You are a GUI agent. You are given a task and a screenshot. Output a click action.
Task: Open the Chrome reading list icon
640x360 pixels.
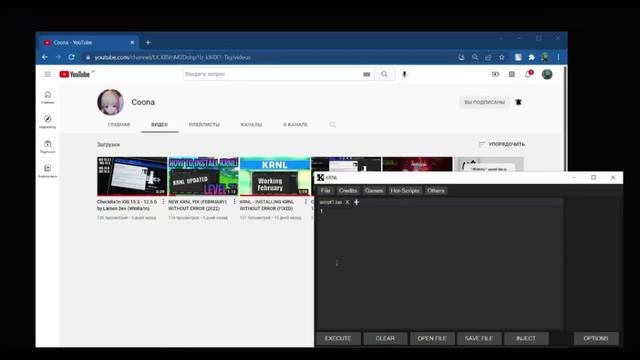tap(518, 57)
